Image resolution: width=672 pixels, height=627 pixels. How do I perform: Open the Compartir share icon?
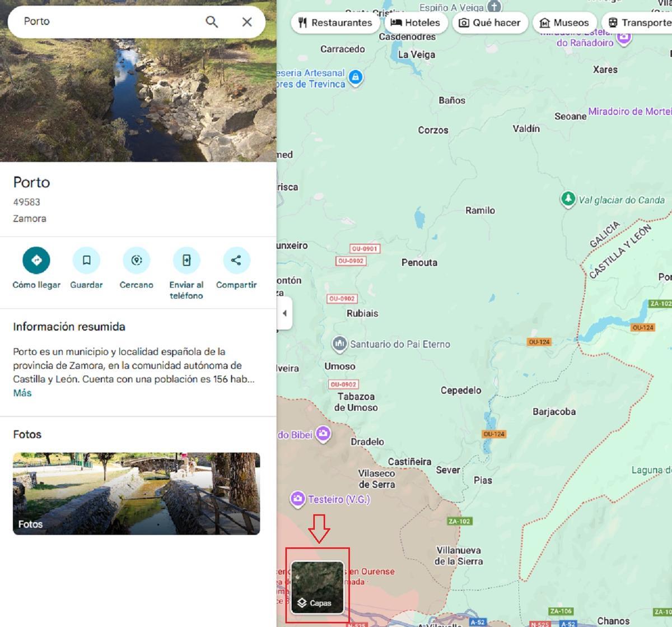point(236,260)
